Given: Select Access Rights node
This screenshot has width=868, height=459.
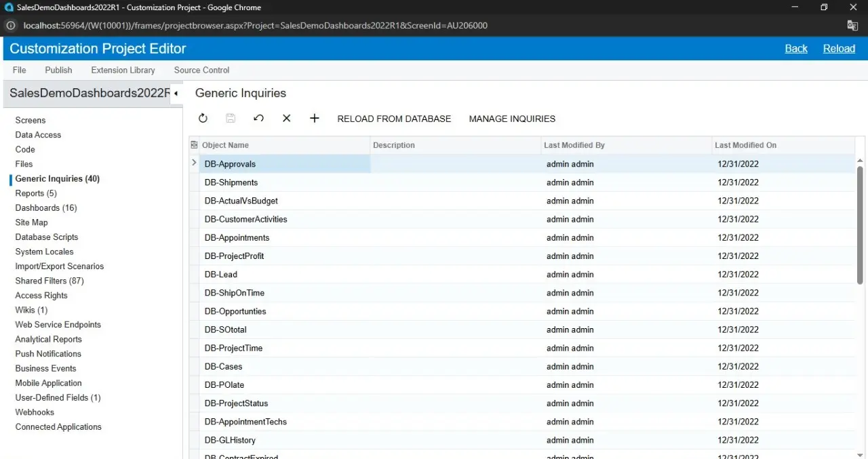Looking at the screenshot, I should pyautogui.click(x=41, y=296).
